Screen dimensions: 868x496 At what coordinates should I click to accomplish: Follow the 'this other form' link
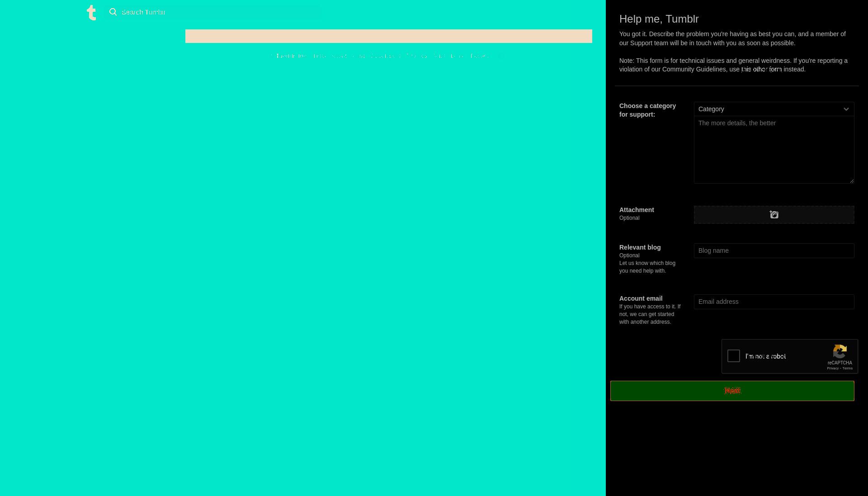point(762,69)
